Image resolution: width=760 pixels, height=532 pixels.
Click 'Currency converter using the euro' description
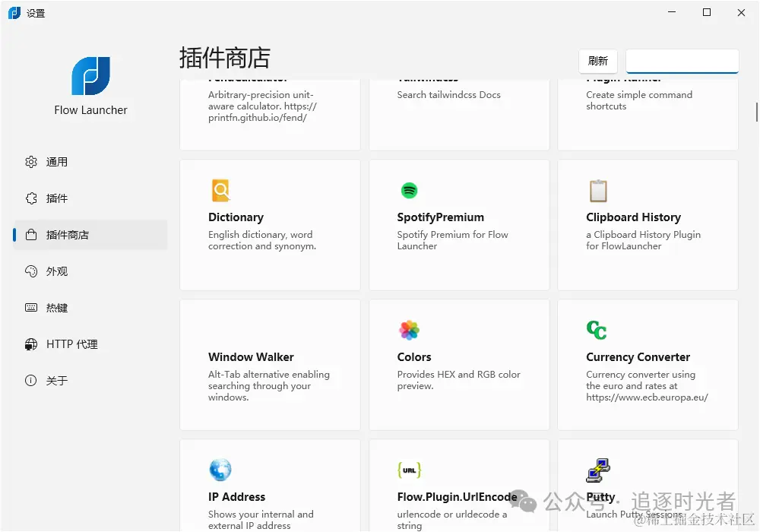647,385
